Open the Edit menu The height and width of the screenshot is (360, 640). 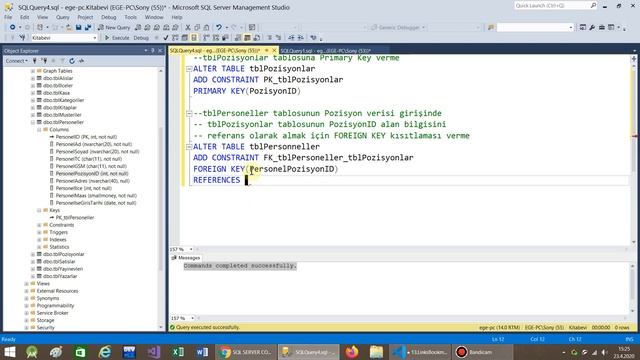[24, 17]
